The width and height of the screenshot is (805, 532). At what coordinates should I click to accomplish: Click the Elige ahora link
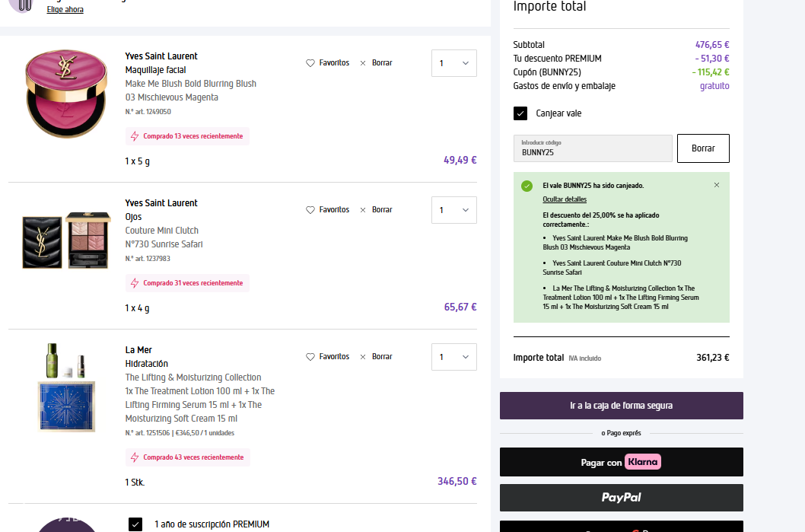pyautogui.click(x=65, y=10)
